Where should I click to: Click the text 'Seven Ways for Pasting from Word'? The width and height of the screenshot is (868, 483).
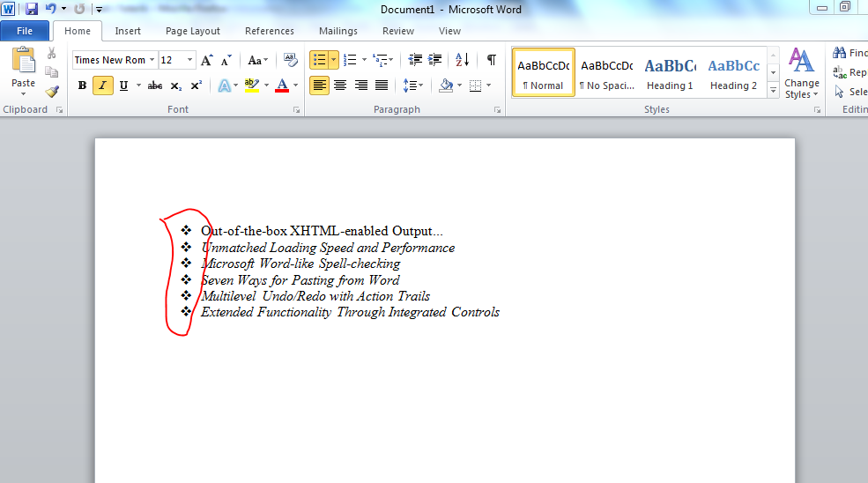coord(300,280)
